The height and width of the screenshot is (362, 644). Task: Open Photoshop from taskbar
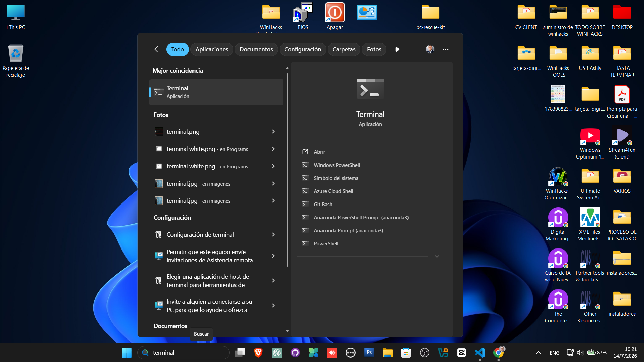(x=369, y=352)
